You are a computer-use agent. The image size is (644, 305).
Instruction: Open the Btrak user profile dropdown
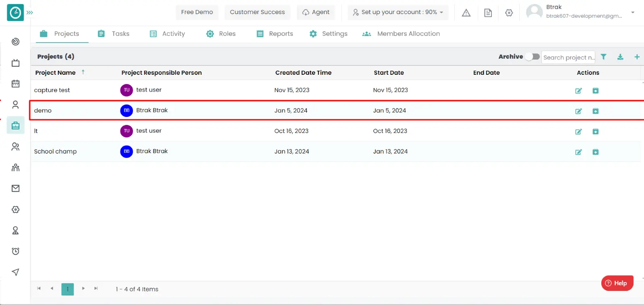pos(632,12)
